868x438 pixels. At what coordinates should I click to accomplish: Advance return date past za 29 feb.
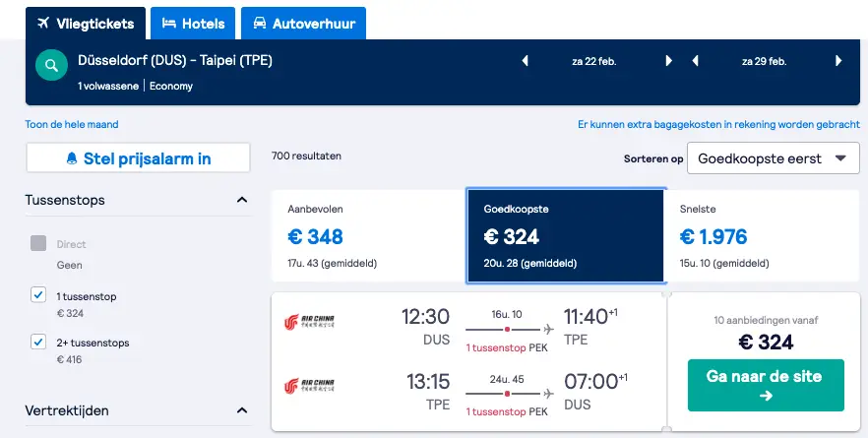click(x=838, y=61)
